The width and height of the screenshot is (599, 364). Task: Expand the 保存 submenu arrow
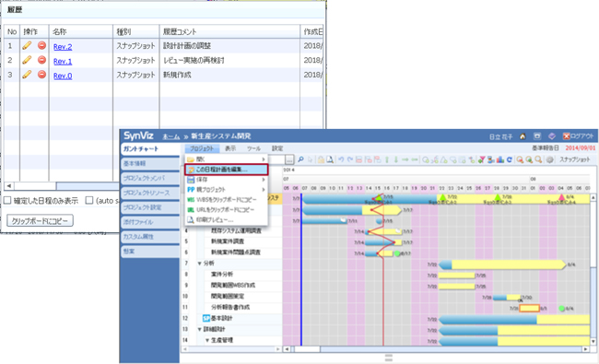coord(264,180)
